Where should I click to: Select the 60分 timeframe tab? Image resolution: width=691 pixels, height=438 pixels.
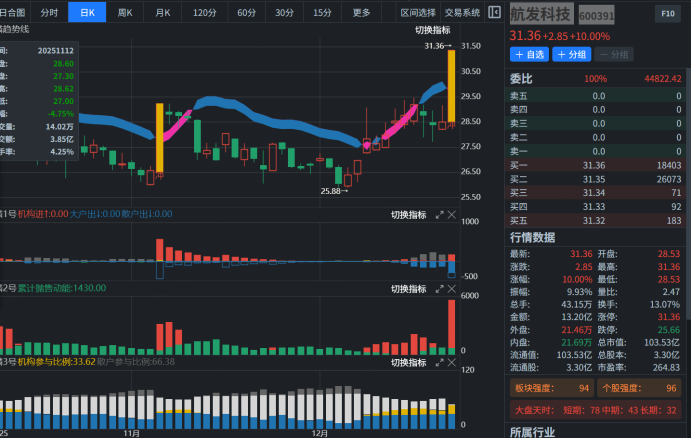point(246,13)
